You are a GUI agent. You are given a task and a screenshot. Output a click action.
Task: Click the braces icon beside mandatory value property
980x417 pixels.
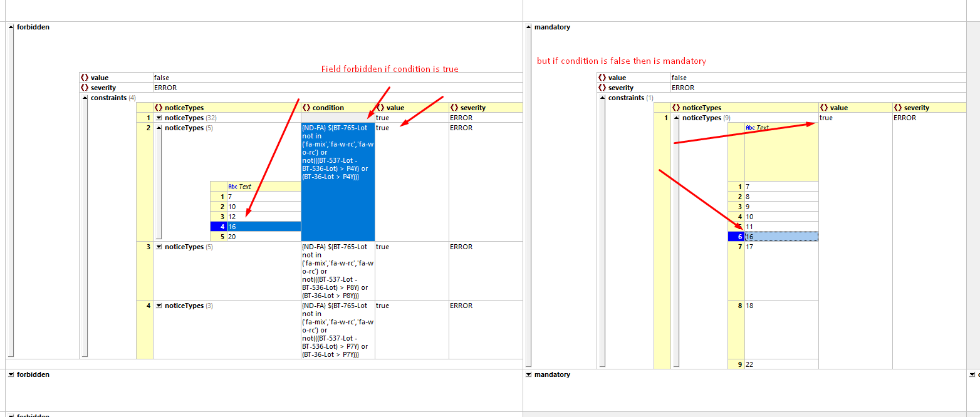pos(602,78)
